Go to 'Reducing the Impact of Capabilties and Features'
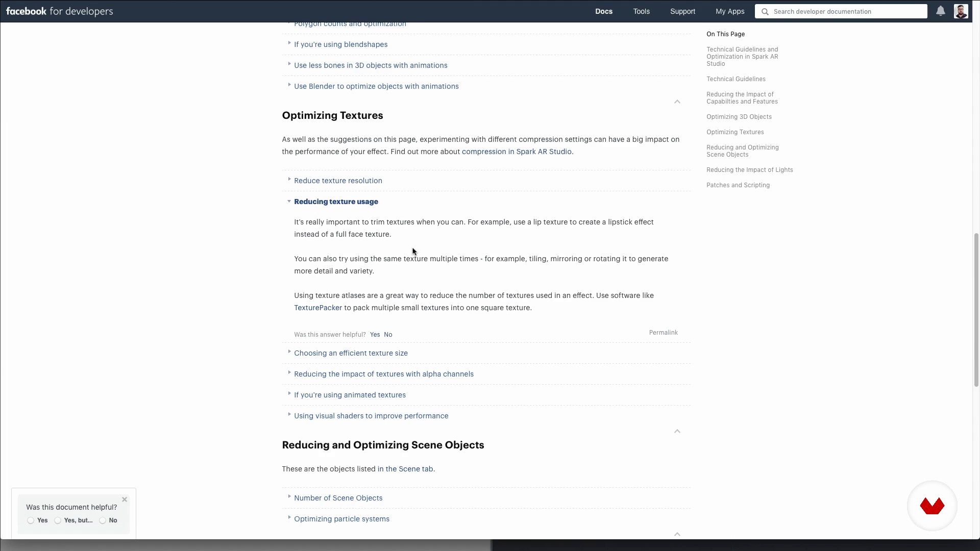Image resolution: width=980 pixels, height=551 pixels. pos(742,98)
